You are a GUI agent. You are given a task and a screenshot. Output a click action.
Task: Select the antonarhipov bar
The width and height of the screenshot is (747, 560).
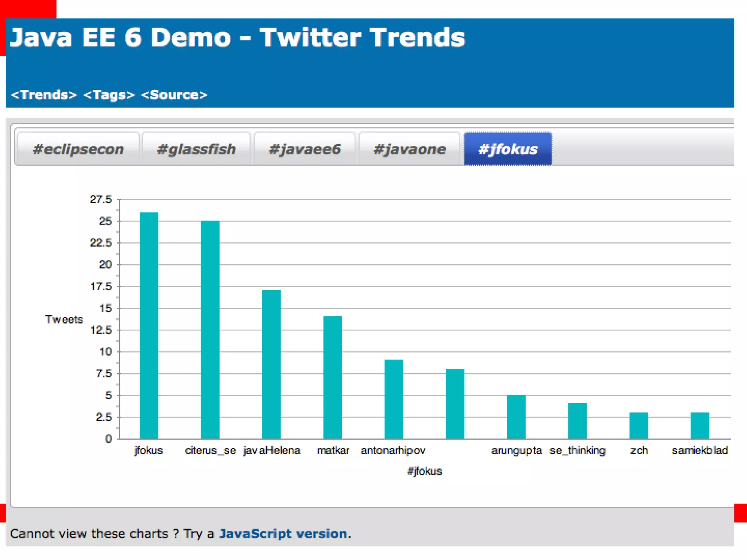[x=394, y=399]
